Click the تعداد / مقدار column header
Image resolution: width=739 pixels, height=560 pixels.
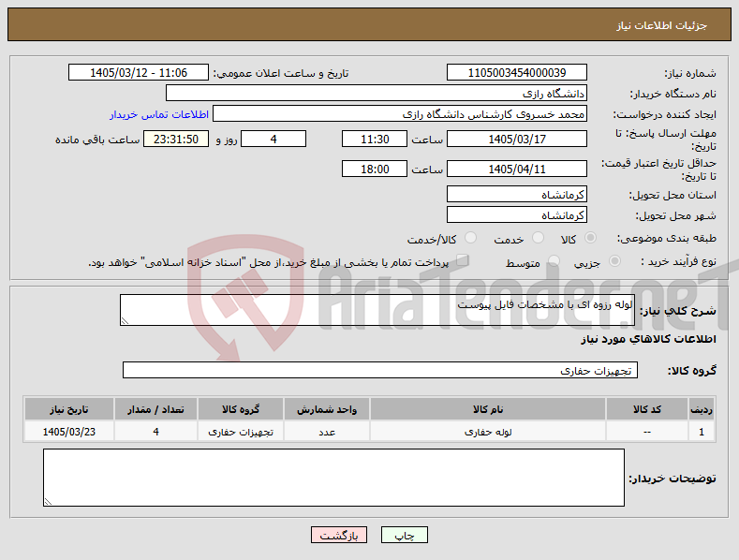coord(155,409)
